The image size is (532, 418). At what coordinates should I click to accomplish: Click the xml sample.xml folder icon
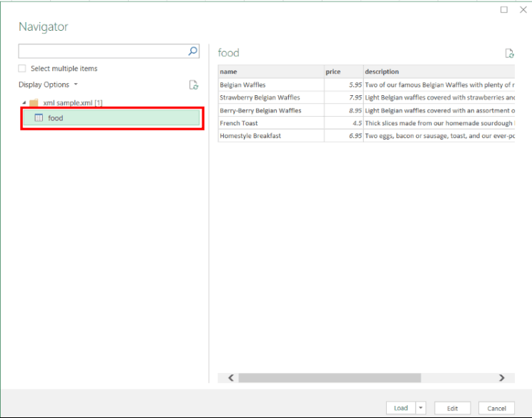34,103
